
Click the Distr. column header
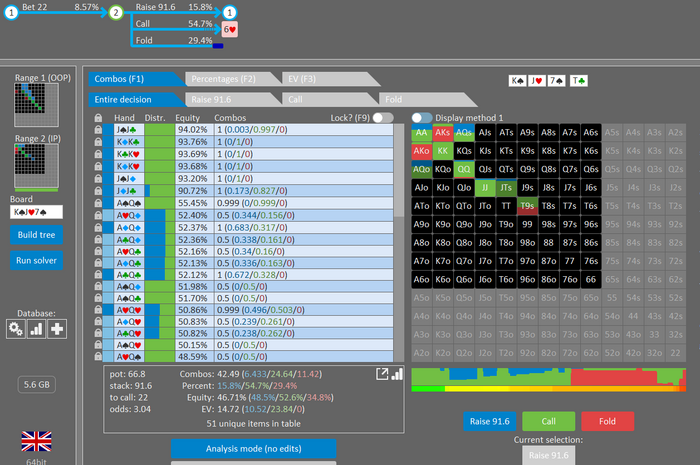[155, 118]
